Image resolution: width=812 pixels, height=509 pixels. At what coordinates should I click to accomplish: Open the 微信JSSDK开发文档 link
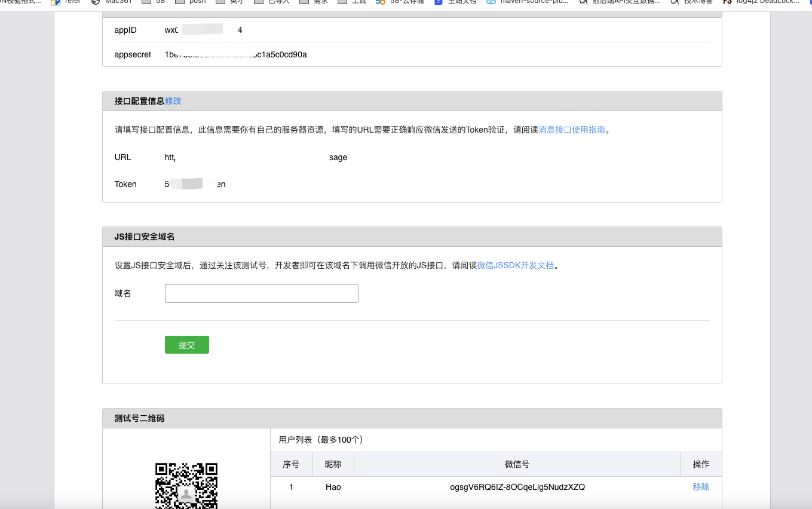(516, 265)
